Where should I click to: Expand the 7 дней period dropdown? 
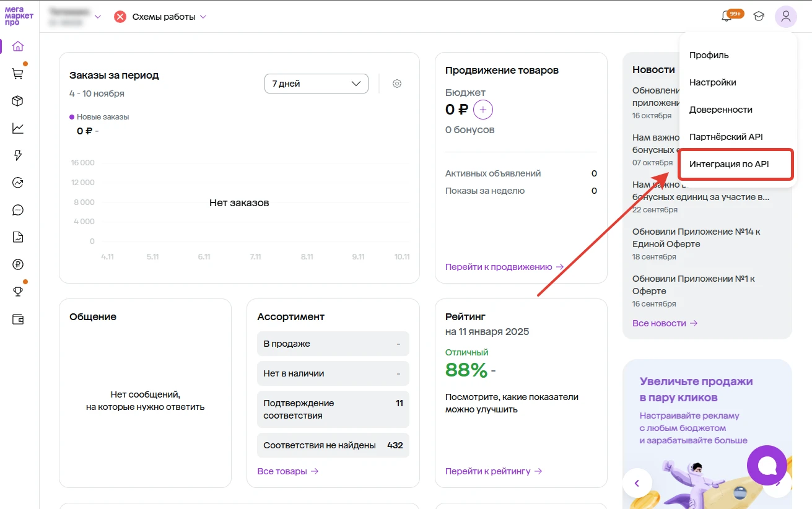[316, 84]
